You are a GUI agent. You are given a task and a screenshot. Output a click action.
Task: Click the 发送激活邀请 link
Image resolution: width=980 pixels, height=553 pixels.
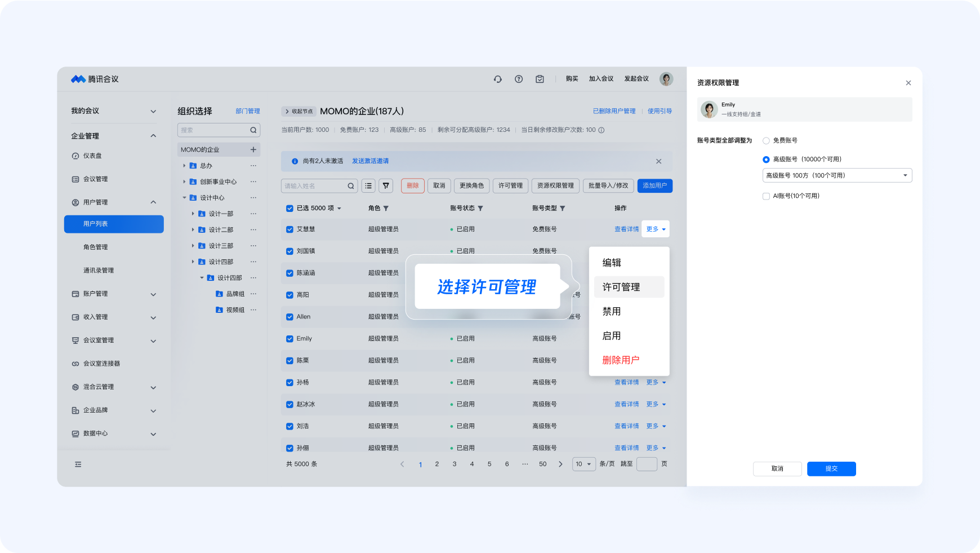click(370, 161)
